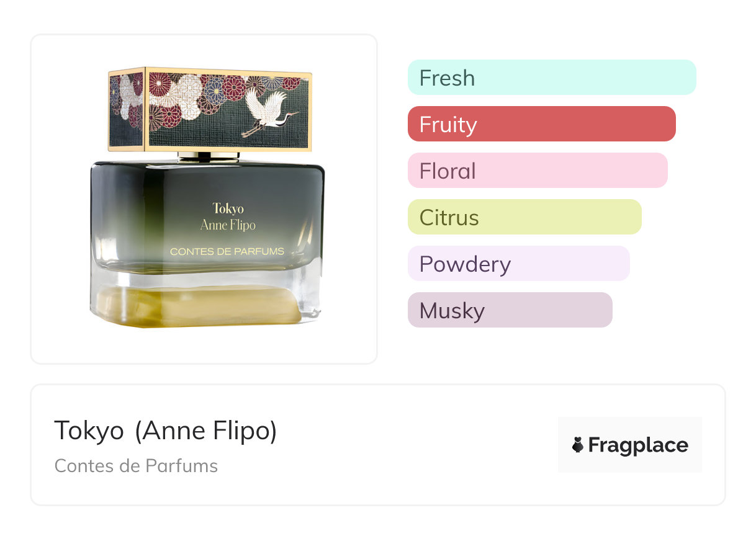This screenshot has width=756, height=536.
Task: Click the word Tokyo printed on the bottle
Action: click(228, 208)
